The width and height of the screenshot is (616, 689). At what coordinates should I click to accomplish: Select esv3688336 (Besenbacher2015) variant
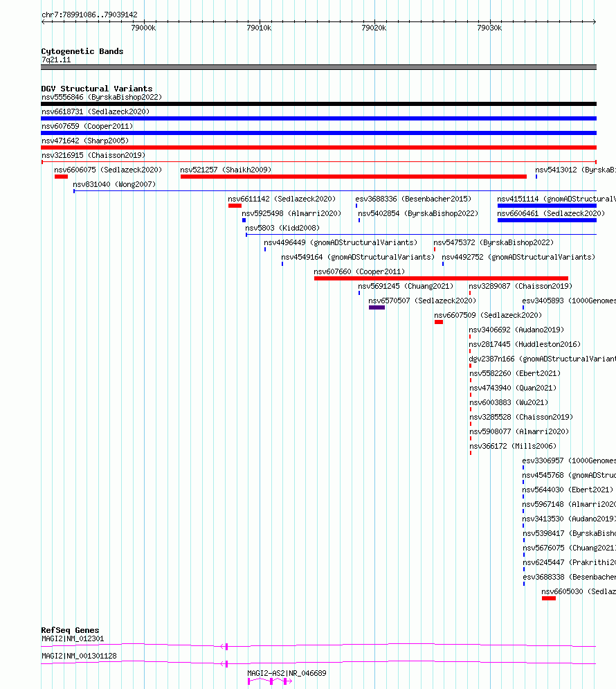pos(413,199)
